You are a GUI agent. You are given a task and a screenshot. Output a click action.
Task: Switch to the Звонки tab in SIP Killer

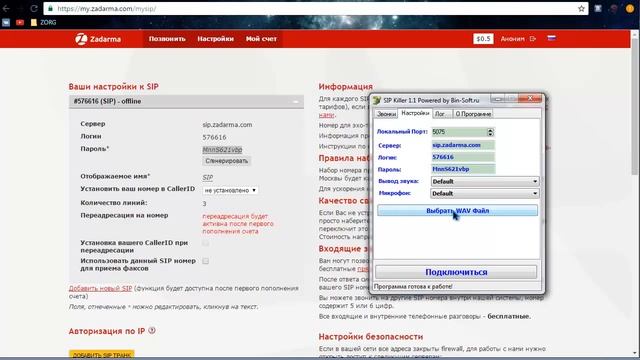(x=386, y=114)
